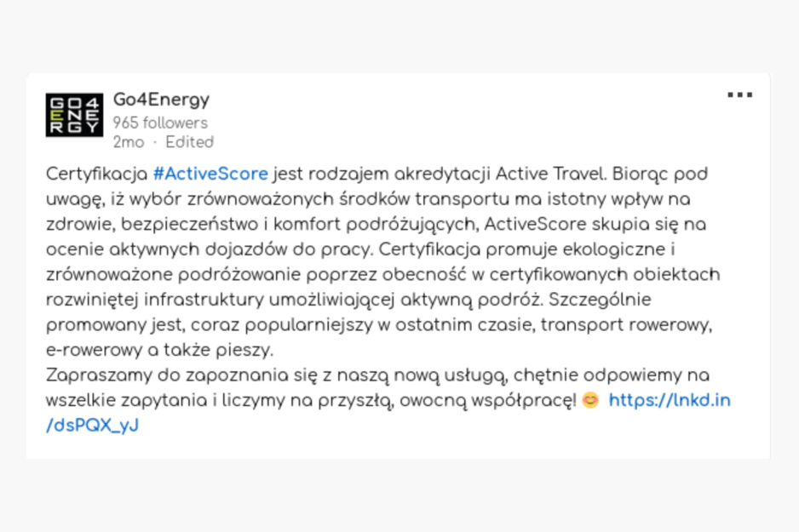The width and height of the screenshot is (799, 532).
Task: Click the word Certyfikacja starting the post
Action: [97, 174]
